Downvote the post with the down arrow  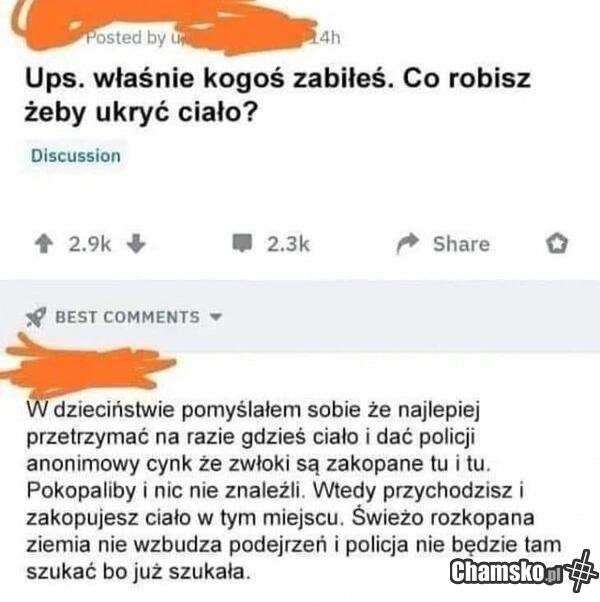tap(136, 244)
